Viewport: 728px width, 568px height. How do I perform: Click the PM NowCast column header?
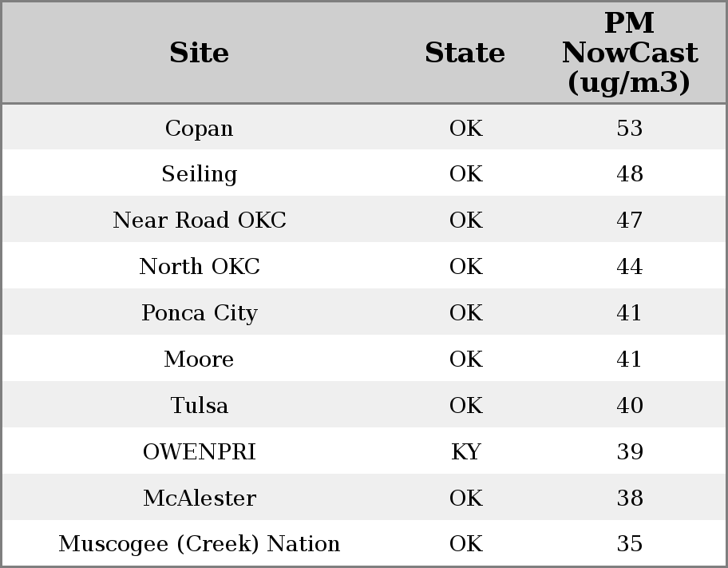point(629,53)
